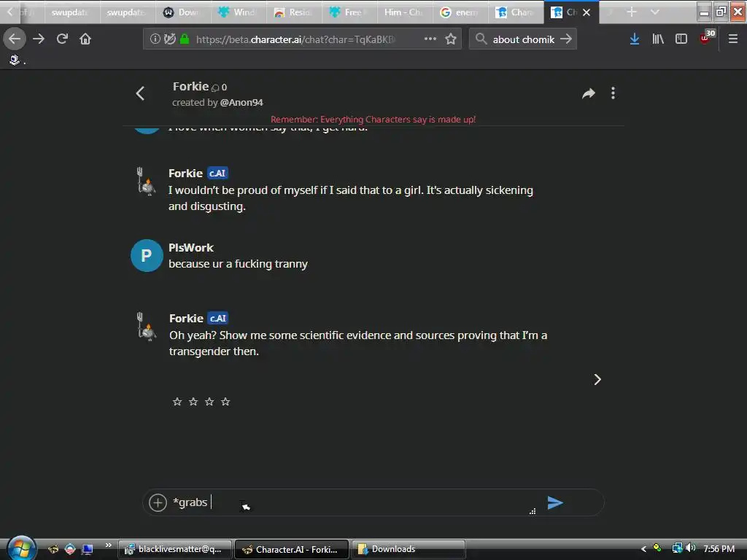The height and width of the screenshot is (560, 747).
Task: Click the Forkie character name in header
Action: [x=190, y=86]
